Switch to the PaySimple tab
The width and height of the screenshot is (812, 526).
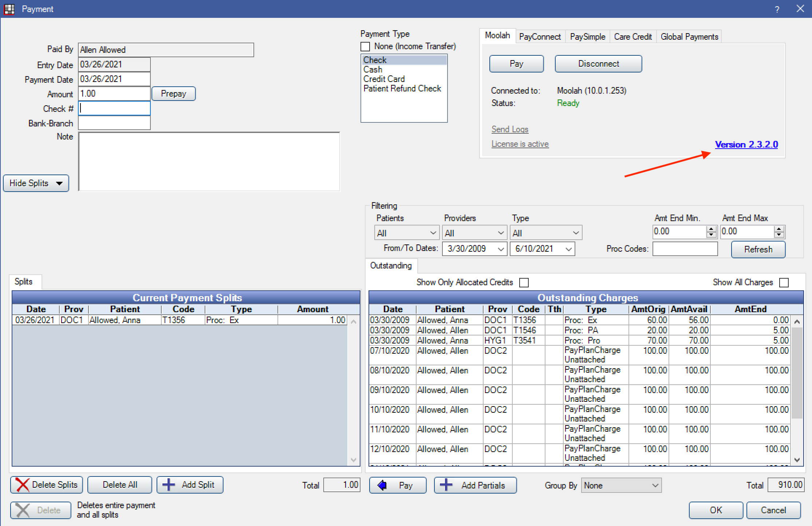click(x=588, y=37)
